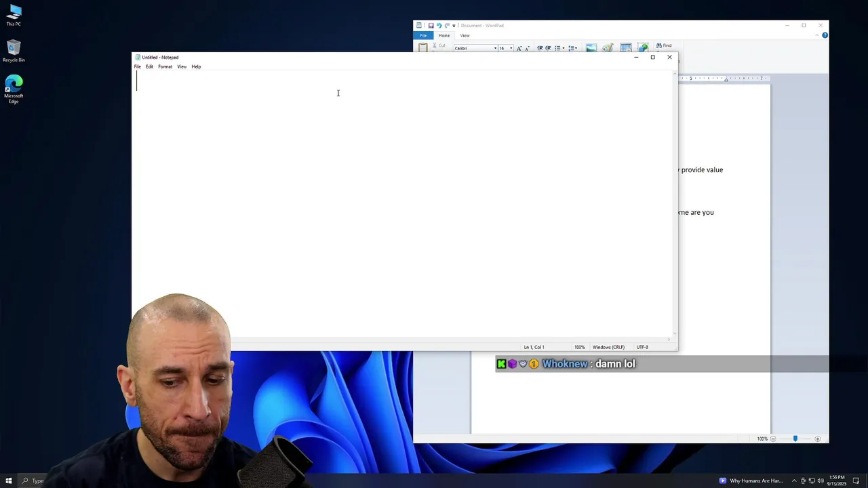The width and height of the screenshot is (868, 488).
Task: Open the Notepad View menu
Action: coord(182,66)
